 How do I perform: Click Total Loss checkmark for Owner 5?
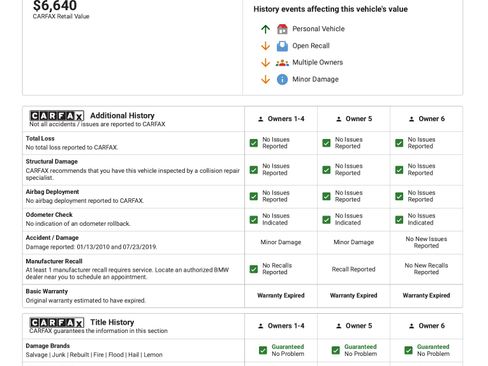[x=326, y=143]
